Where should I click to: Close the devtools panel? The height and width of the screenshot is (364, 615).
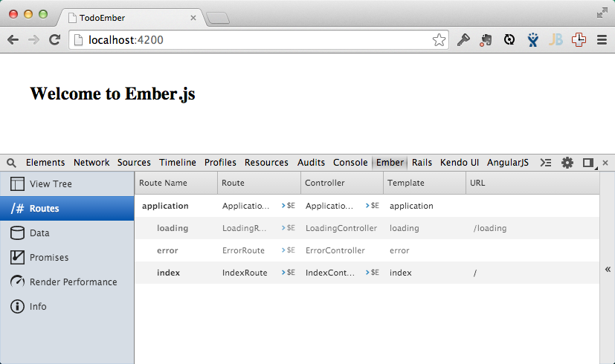605,163
